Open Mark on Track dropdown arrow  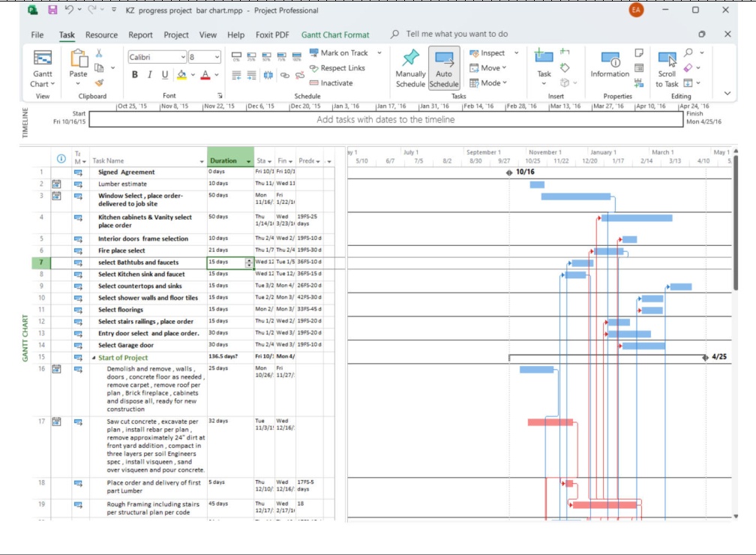tap(379, 52)
